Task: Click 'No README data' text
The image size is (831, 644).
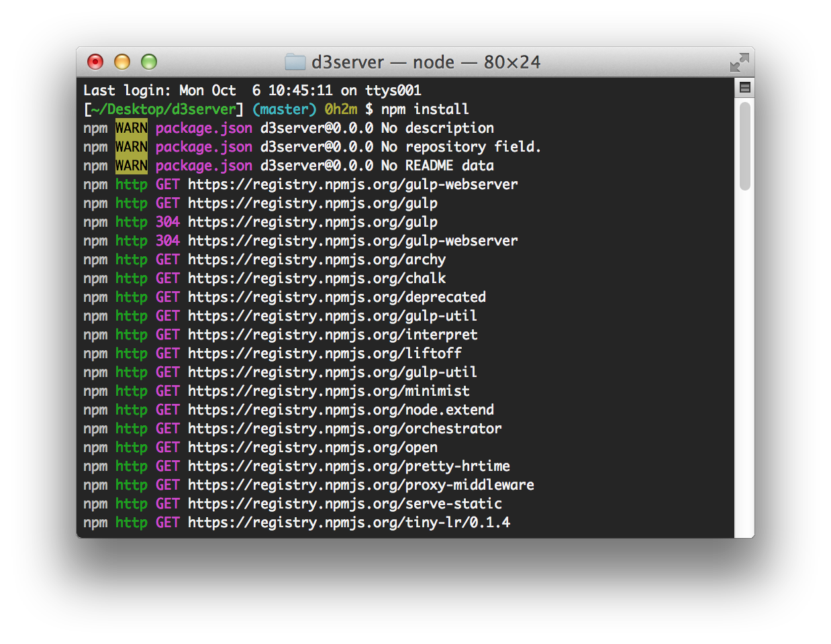Action: coord(438,166)
